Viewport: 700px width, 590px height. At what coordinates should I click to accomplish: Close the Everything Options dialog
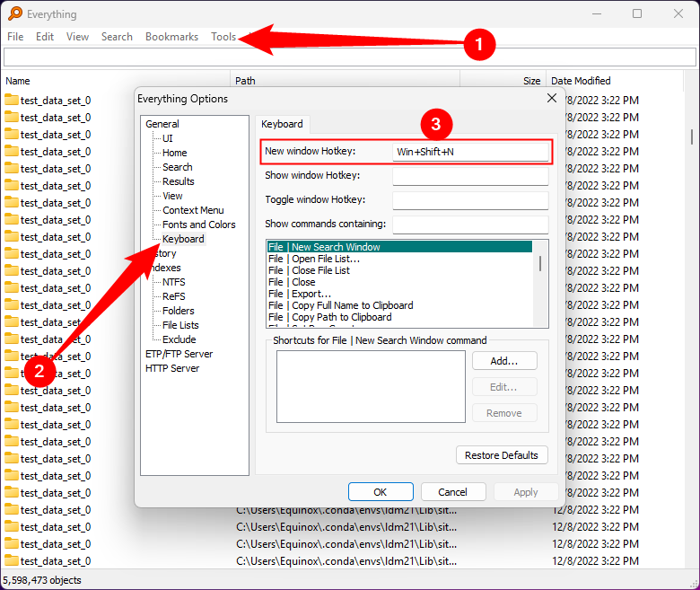click(x=552, y=98)
